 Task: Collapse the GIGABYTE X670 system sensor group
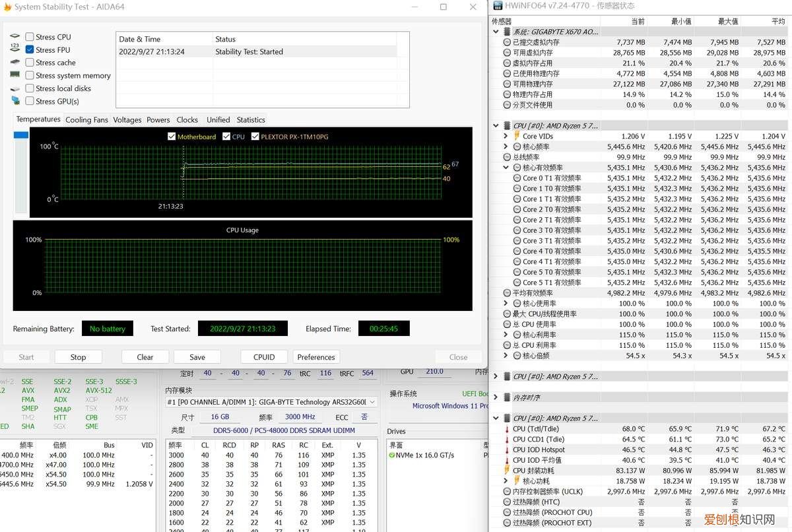click(x=496, y=32)
